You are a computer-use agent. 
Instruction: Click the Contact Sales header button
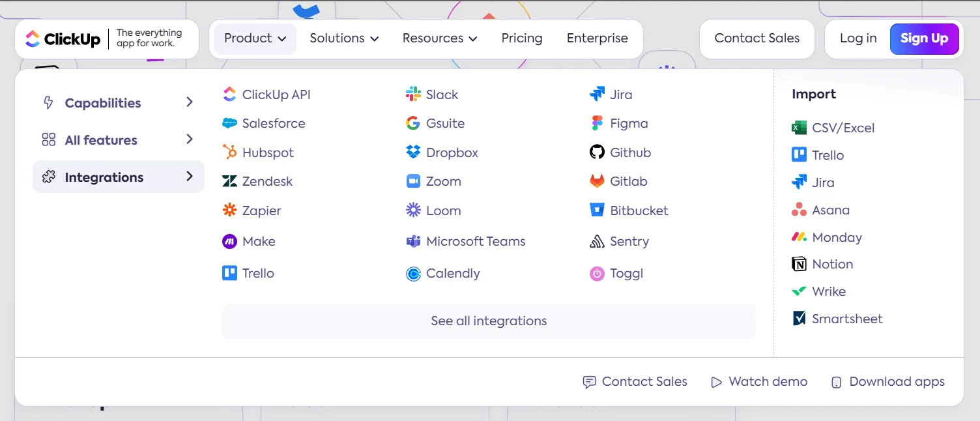[x=757, y=38]
